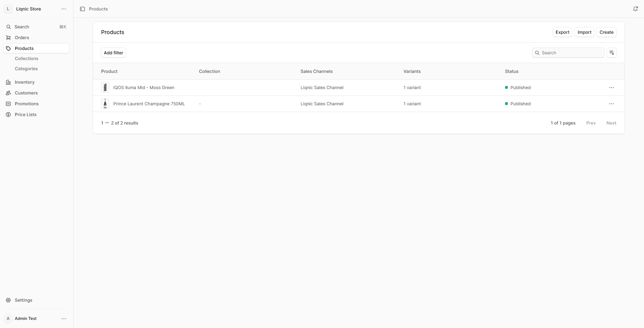The height and width of the screenshot is (328, 644).
Task: Click the Create button
Action: click(607, 32)
